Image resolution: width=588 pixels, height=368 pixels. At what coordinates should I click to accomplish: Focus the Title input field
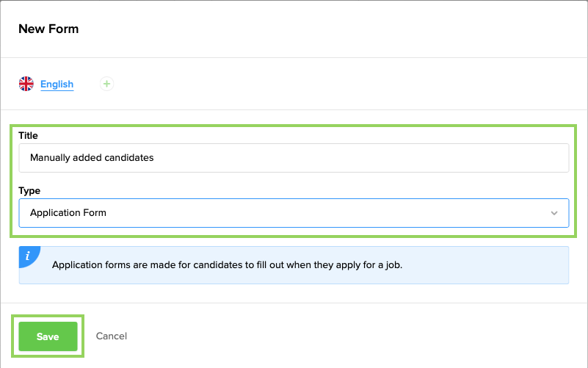pyautogui.click(x=294, y=158)
